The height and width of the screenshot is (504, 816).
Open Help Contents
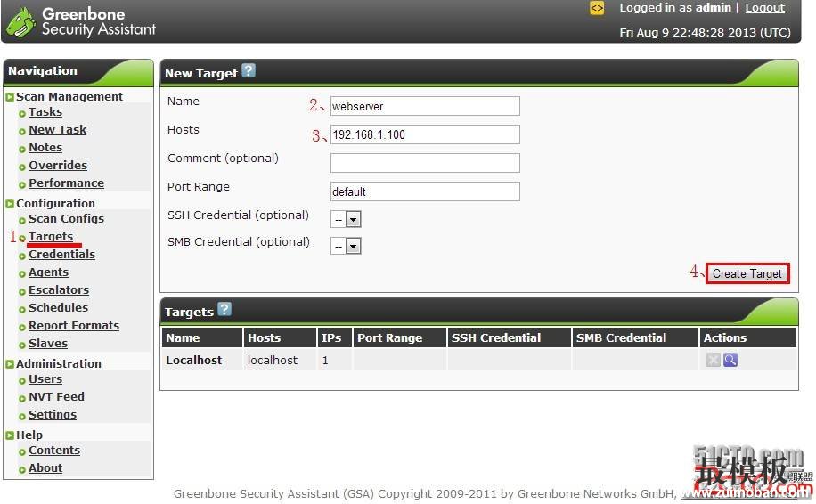pyautogui.click(x=54, y=451)
